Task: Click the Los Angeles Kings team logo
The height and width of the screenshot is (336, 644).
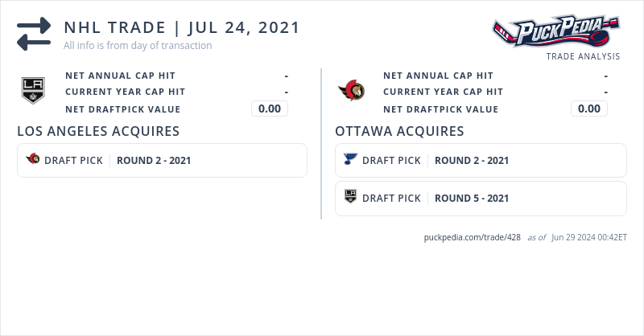Action: (x=33, y=90)
